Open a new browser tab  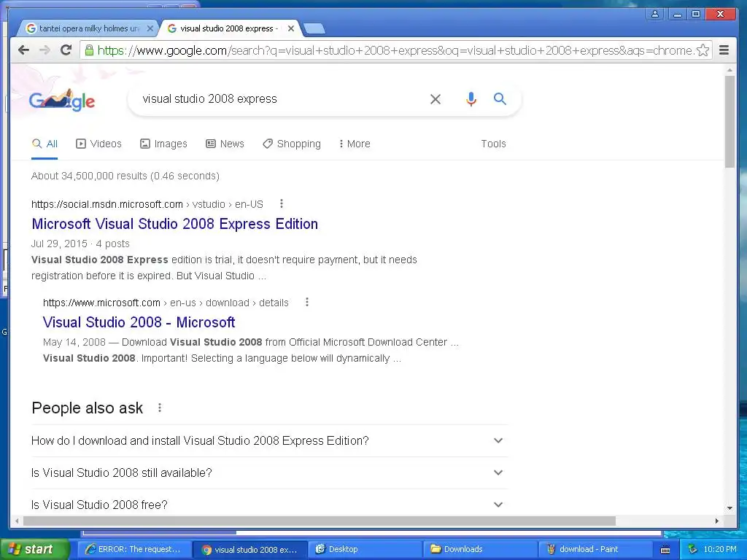tap(314, 29)
